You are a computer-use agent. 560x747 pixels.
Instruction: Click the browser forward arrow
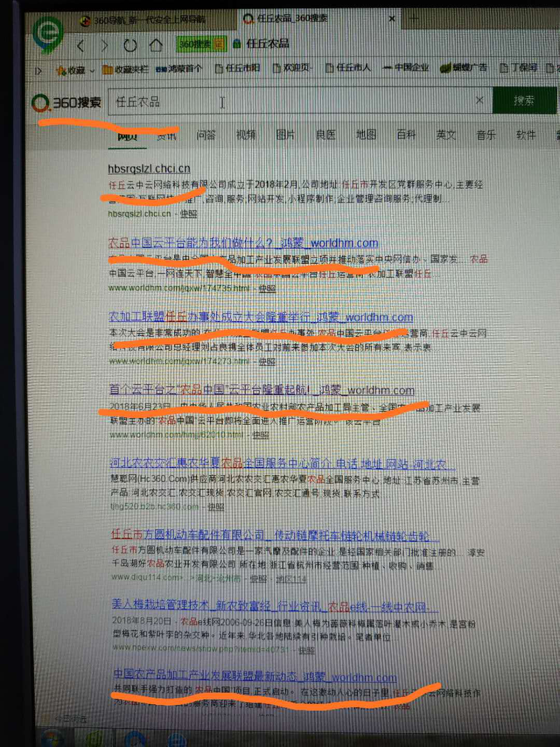pyautogui.click(x=105, y=46)
